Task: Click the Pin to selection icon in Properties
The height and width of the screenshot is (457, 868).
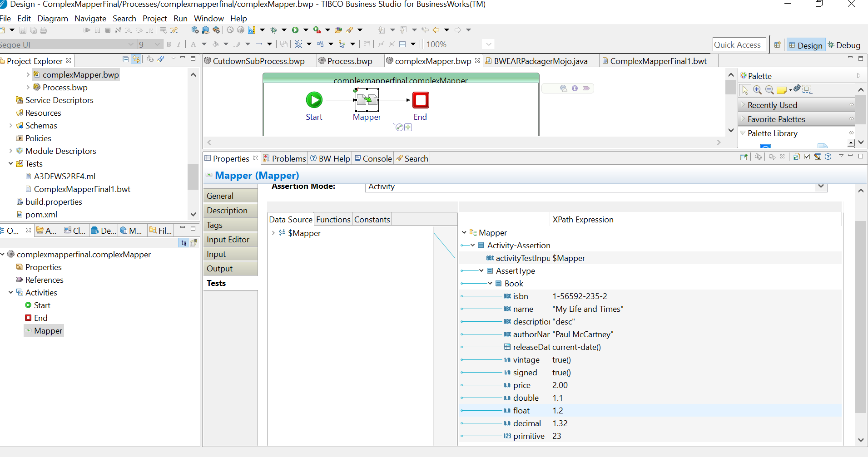Action: [744, 157]
